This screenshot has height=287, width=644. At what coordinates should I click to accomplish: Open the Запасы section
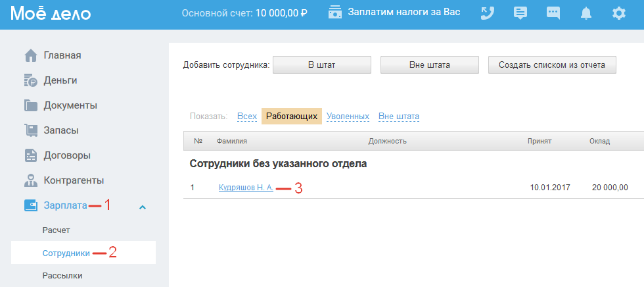(x=61, y=131)
